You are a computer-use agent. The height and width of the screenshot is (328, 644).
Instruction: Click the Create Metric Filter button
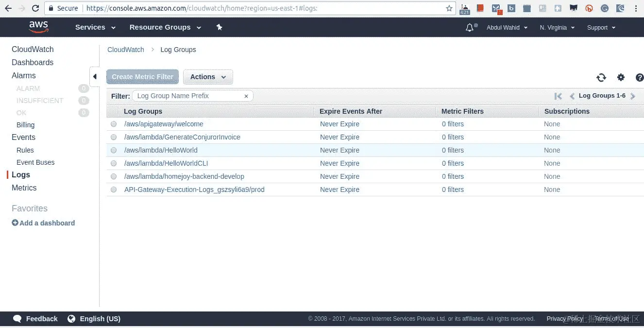point(143,77)
